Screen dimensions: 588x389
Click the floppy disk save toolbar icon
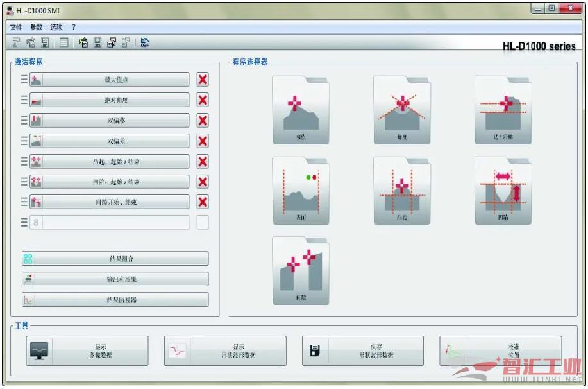coord(97,43)
